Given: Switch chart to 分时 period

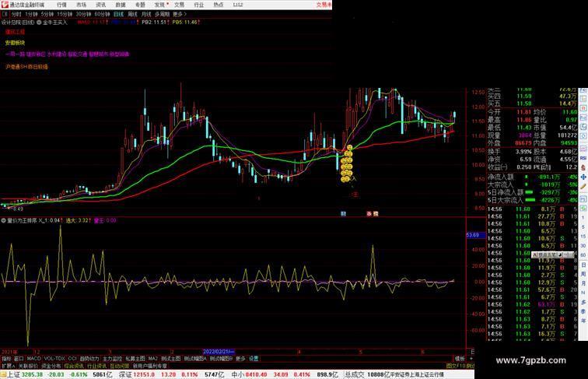Looking at the screenshot, I should [16, 14].
